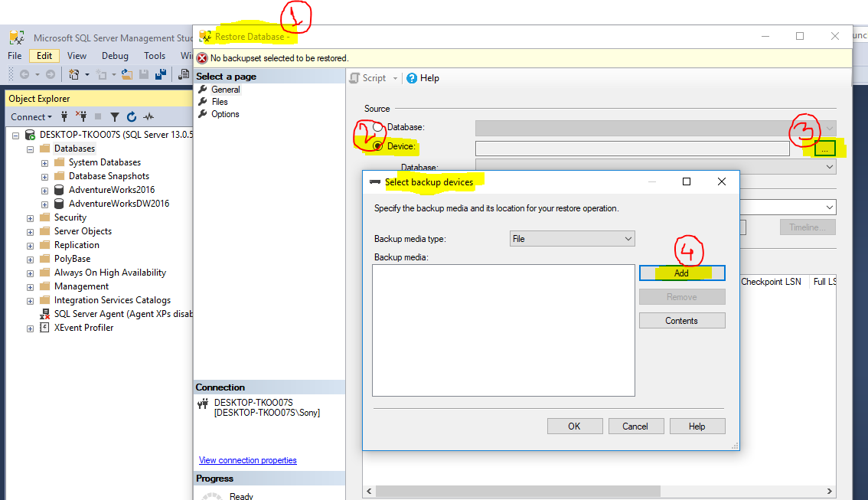This screenshot has height=500, width=868.
Task: Click the Open File folder icon
Action: pos(127,74)
